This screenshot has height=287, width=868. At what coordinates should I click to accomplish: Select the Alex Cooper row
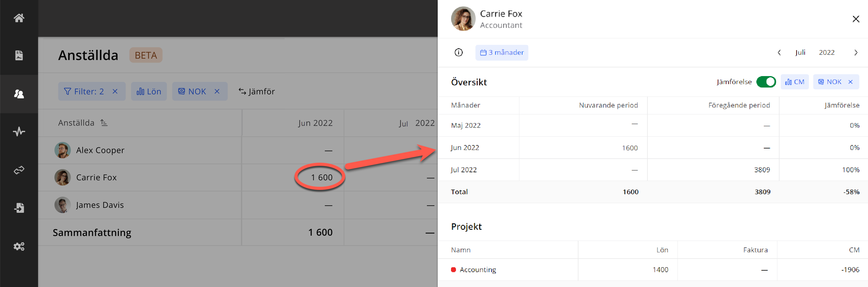[x=238, y=150]
